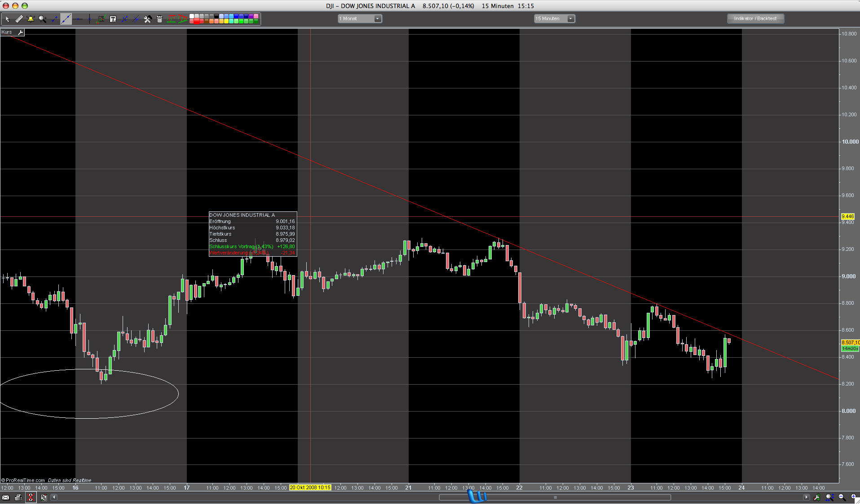Open the hammer and wrench object settings
Screen dimensions: 860x504
point(148,19)
